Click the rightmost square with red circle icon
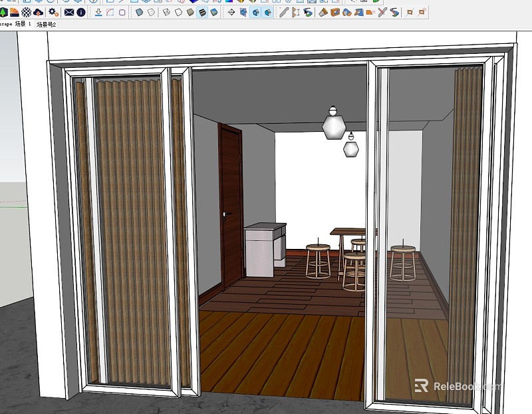 [x=422, y=13]
